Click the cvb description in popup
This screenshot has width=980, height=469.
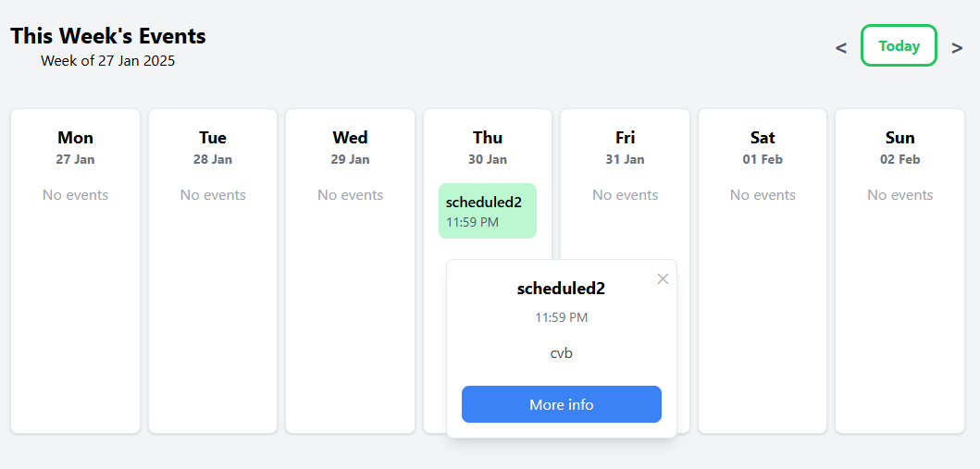[x=561, y=352]
